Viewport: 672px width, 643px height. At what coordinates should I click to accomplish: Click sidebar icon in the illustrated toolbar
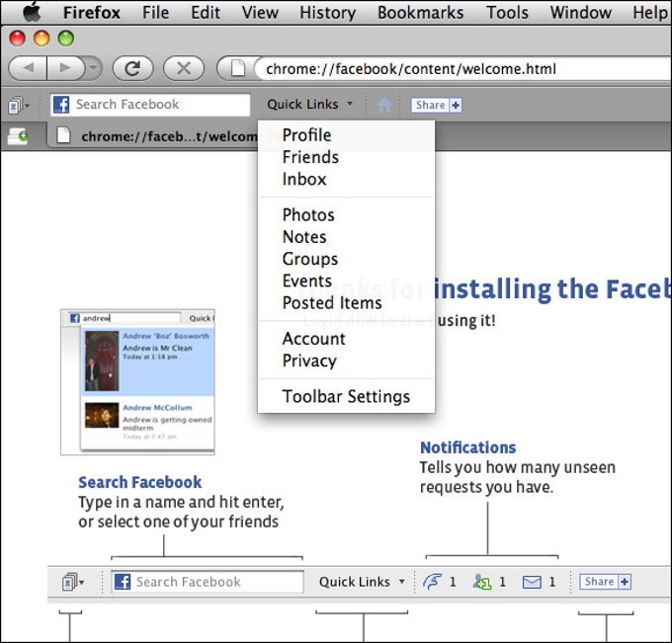tap(73, 582)
